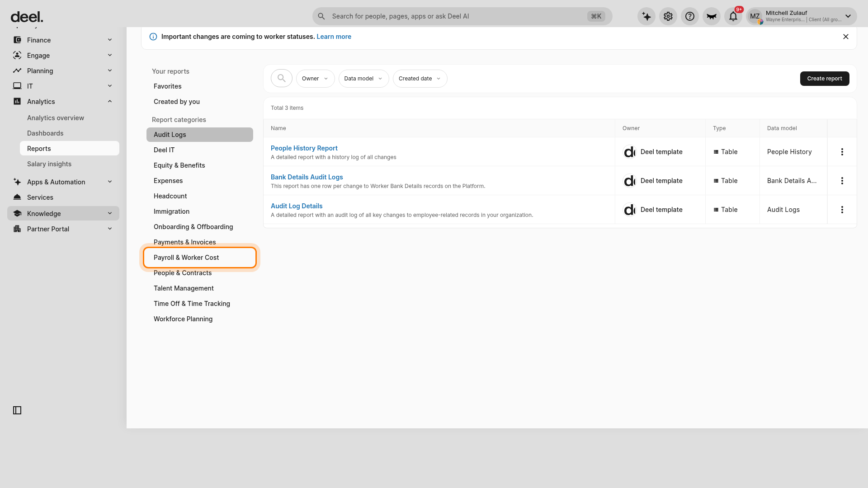Expand the Partner Portal chevron
Screen dimensions: 868x488
click(x=110, y=229)
